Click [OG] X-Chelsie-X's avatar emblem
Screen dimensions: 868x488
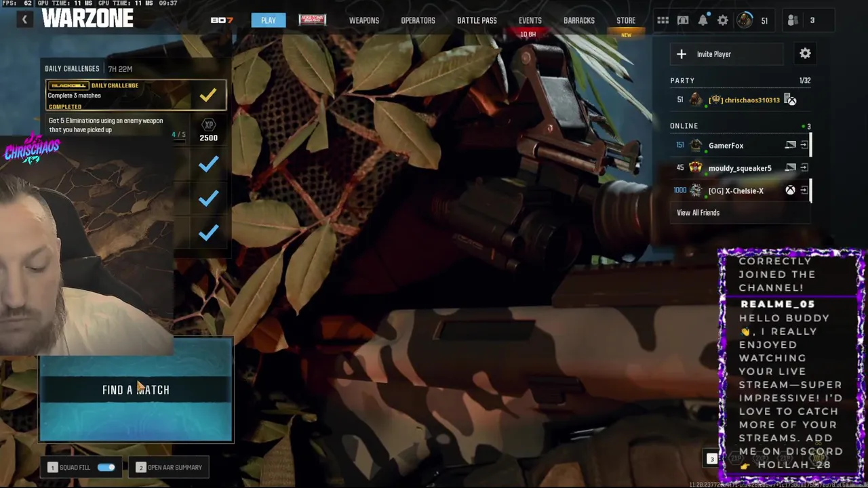point(696,190)
